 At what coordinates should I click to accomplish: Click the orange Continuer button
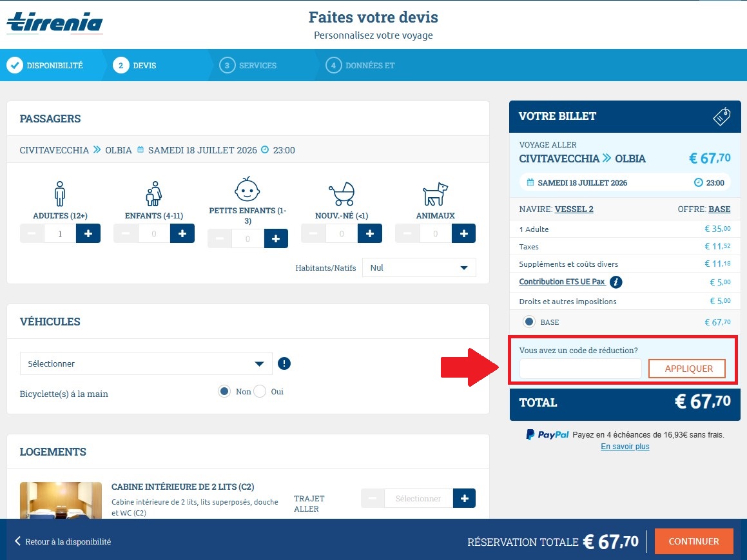pyautogui.click(x=694, y=541)
